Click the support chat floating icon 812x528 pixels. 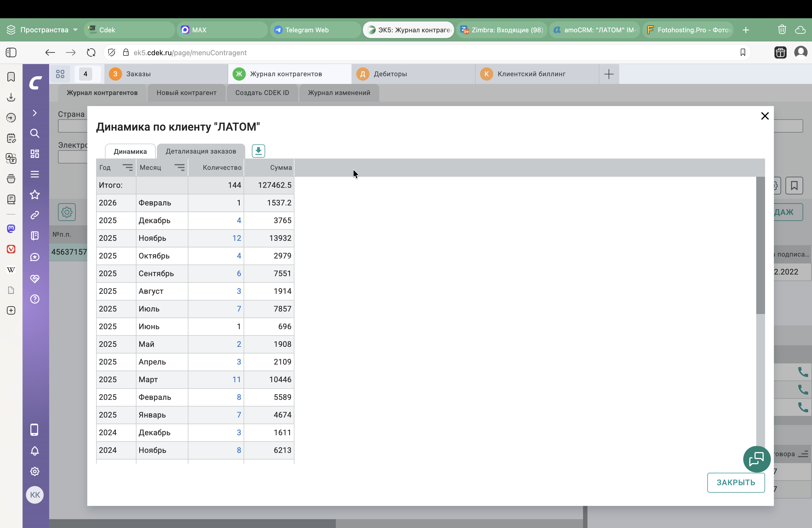756,459
